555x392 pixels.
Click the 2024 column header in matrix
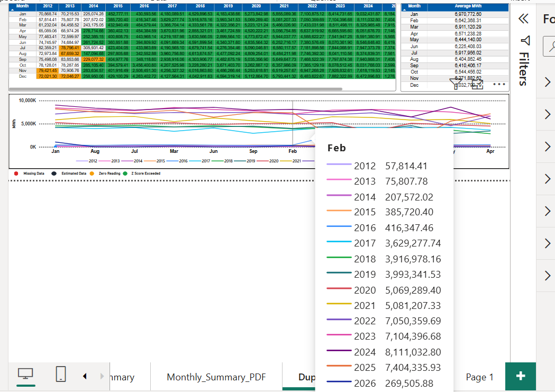point(368,6)
